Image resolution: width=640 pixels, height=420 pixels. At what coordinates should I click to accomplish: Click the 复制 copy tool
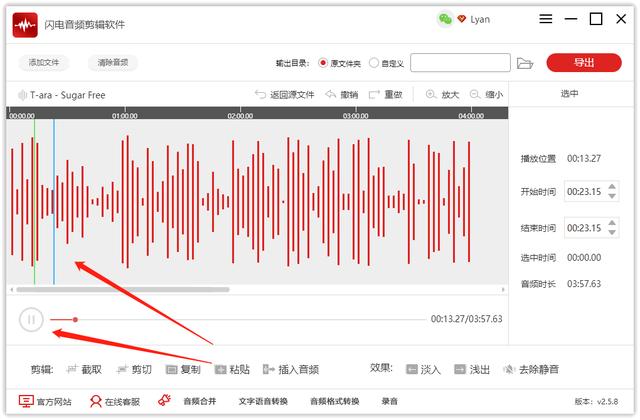coord(183,370)
